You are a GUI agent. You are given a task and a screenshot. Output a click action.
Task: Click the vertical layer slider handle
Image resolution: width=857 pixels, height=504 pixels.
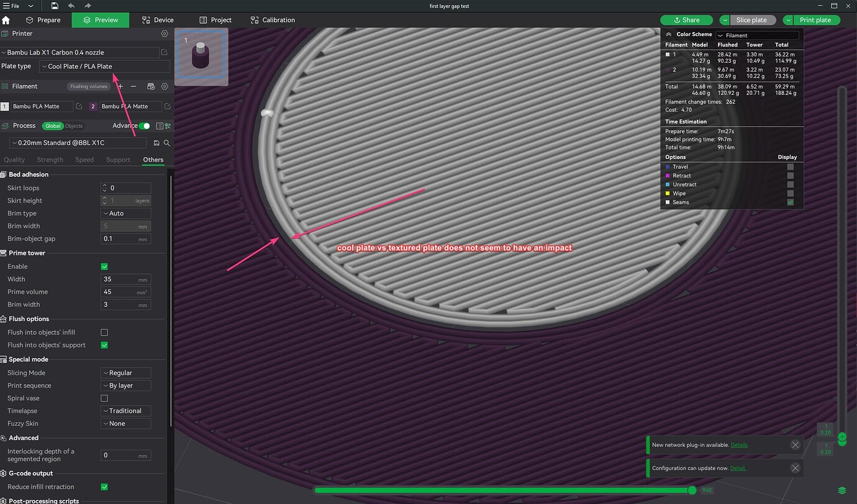[842, 438]
